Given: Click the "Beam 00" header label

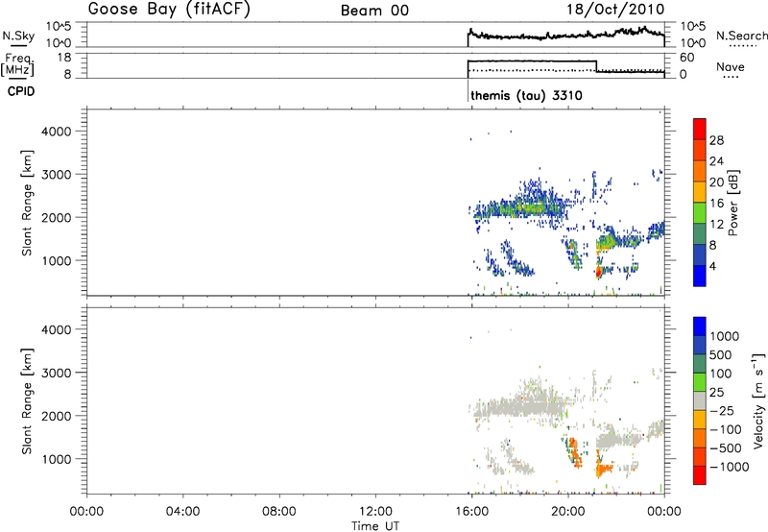Looking at the screenshot, I should (x=374, y=11).
